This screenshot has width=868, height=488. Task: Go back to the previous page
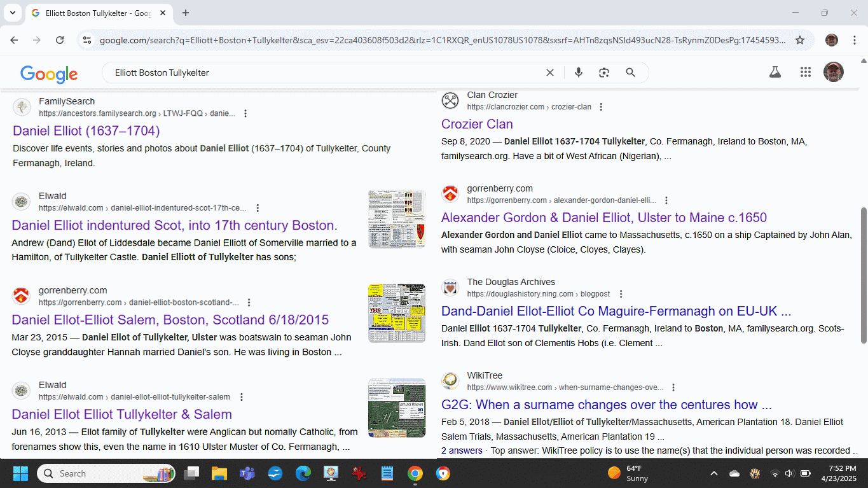click(x=14, y=40)
